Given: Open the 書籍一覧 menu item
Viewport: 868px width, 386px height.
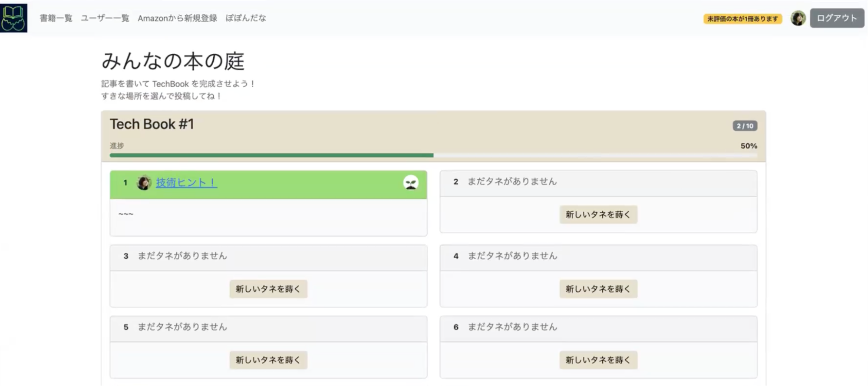Looking at the screenshot, I should click(56, 18).
